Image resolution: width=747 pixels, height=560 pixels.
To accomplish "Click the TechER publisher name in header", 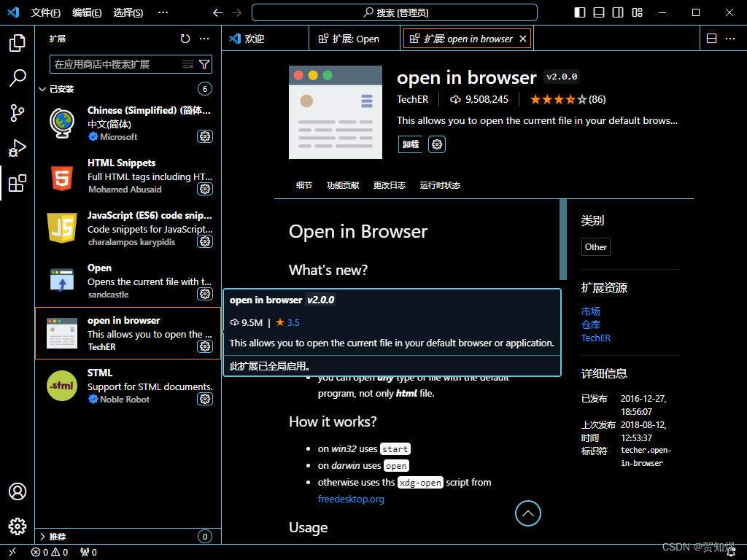I will click(413, 99).
